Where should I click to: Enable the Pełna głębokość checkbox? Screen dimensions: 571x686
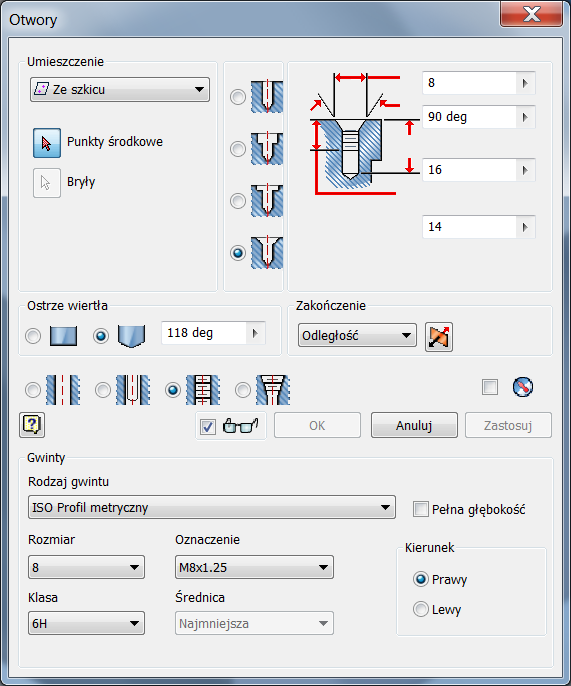point(421,509)
